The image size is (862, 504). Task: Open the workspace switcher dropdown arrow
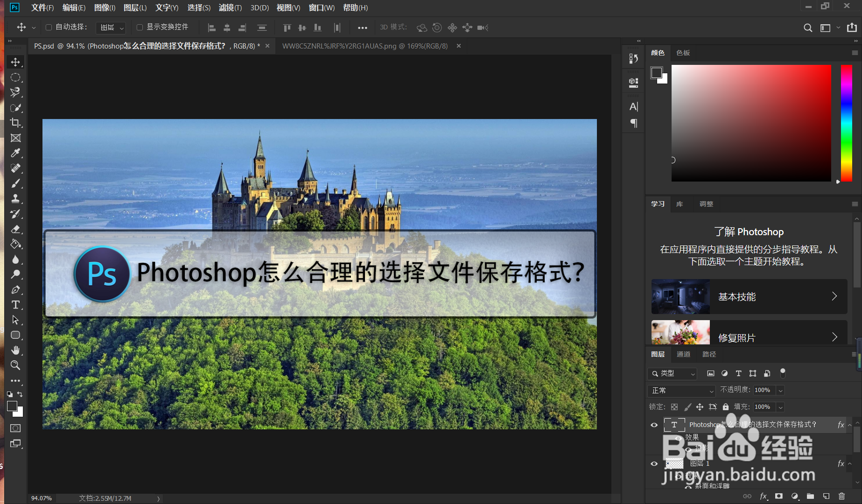(838, 28)
